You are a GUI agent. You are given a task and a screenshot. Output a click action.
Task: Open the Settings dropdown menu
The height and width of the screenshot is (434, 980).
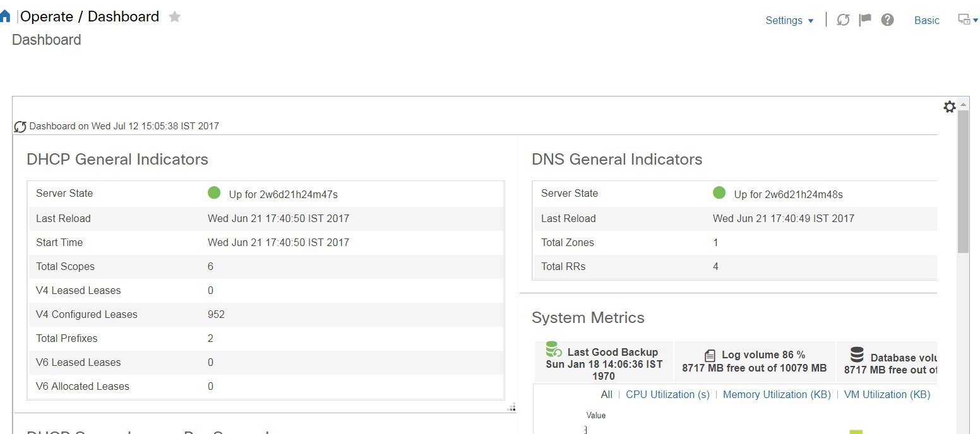[x=789, y=20]
